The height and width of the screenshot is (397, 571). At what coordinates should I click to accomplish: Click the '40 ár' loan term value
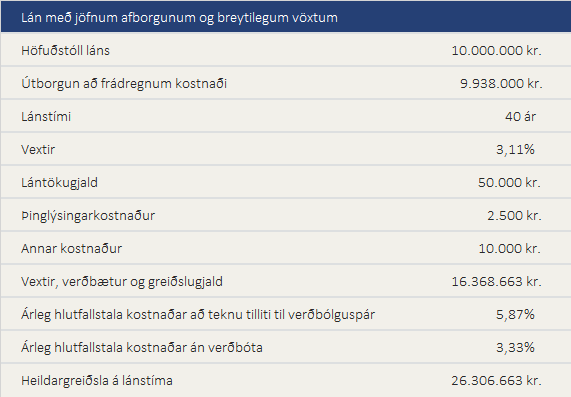pyautogui.click(x=520, y=117)
